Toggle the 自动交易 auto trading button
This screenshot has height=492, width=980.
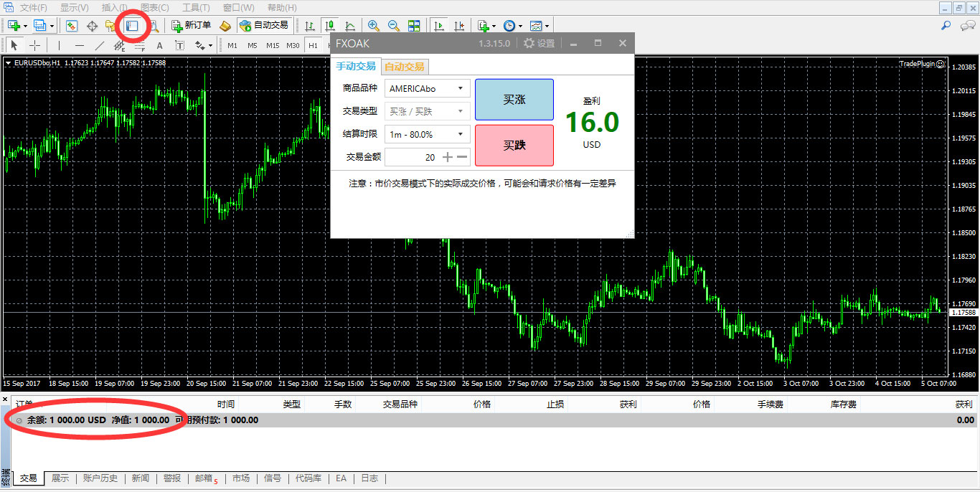(x=264, y=25)
